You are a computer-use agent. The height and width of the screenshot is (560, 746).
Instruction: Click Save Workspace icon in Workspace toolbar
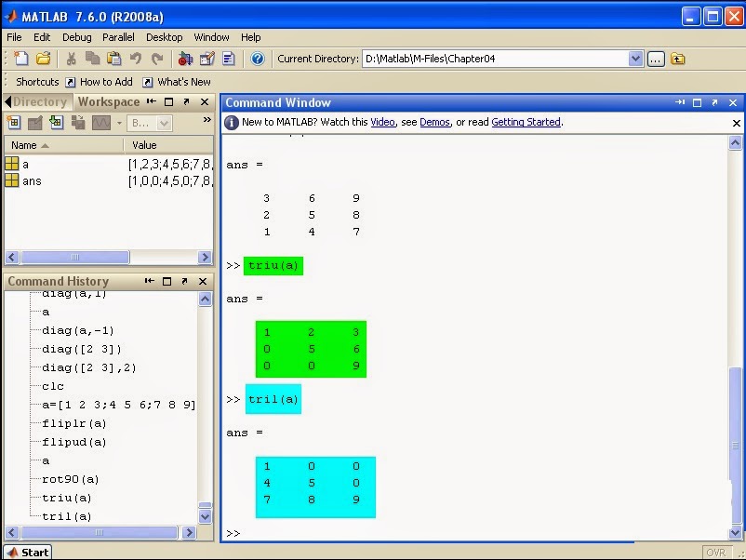(x=78, y=123)
